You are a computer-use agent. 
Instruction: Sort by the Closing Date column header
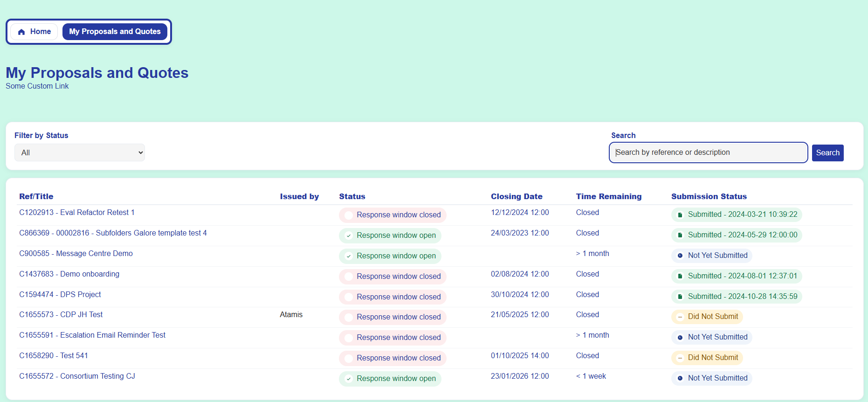tap(517, 197)
